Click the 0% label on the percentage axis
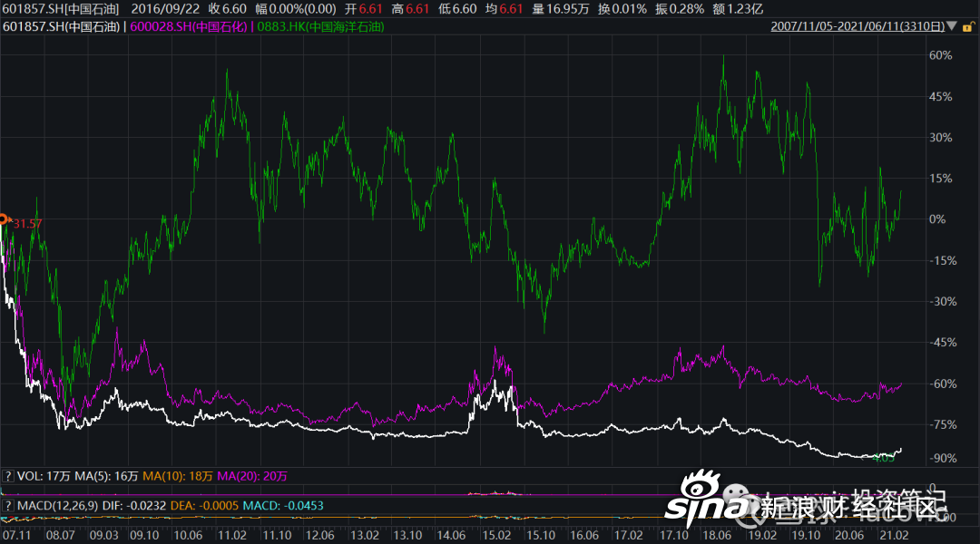 (x=936, y=219)
